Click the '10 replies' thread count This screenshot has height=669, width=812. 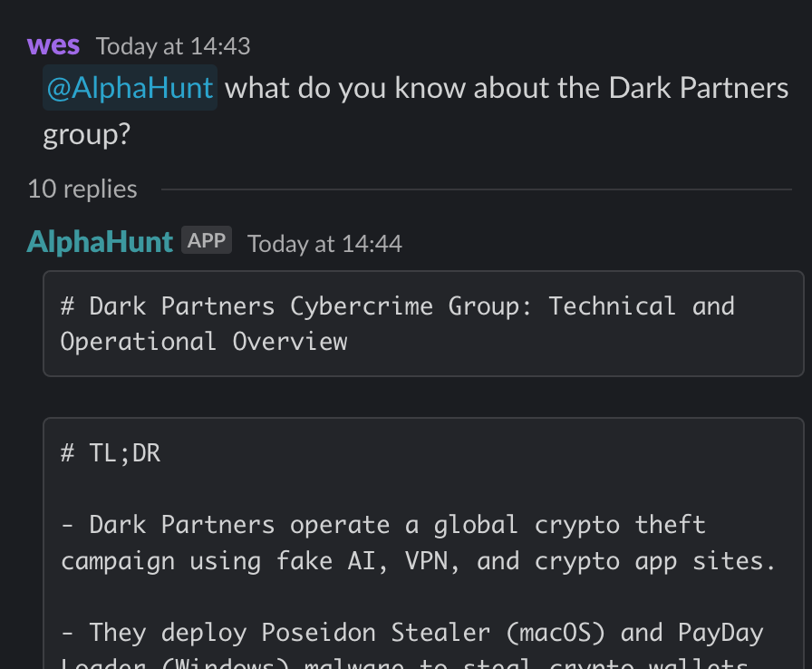click(x=82, y=189)
